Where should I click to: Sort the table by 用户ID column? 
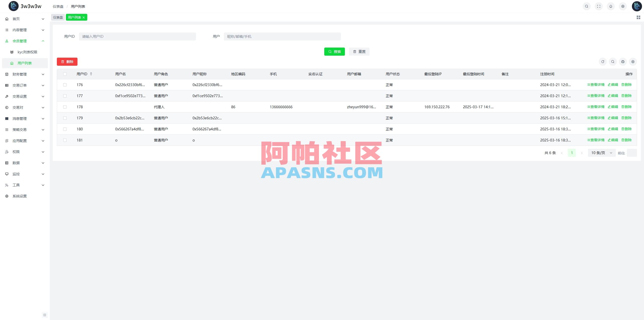point(91,74)
